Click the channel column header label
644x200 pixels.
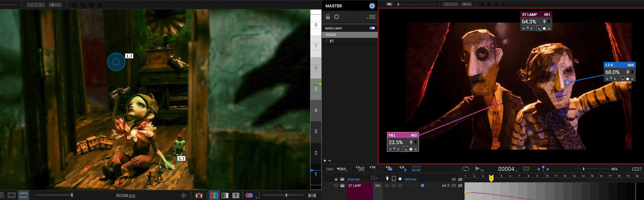point(353,179)
